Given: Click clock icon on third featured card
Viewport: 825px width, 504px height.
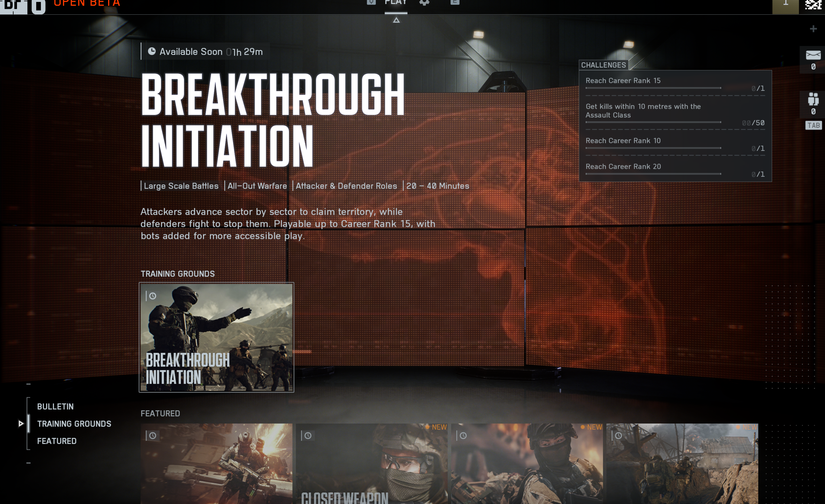Looking at the screenshot, I should coord(463,436).
